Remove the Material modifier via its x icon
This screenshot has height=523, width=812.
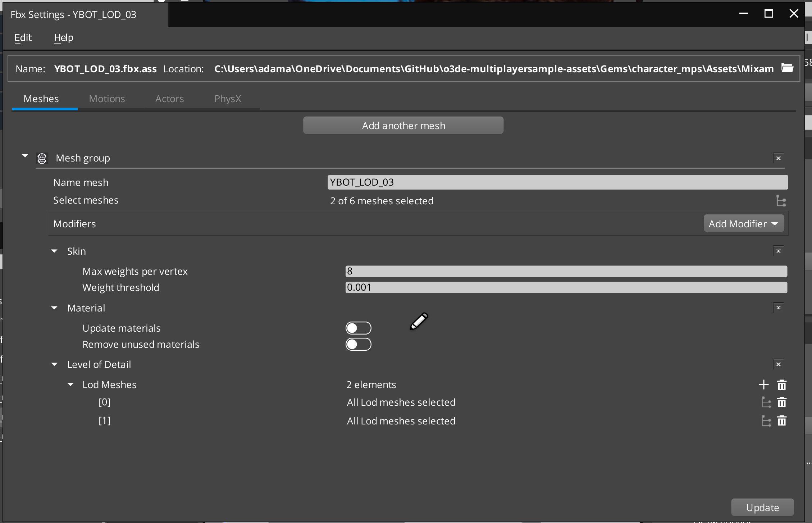click(x=779, y=308)
